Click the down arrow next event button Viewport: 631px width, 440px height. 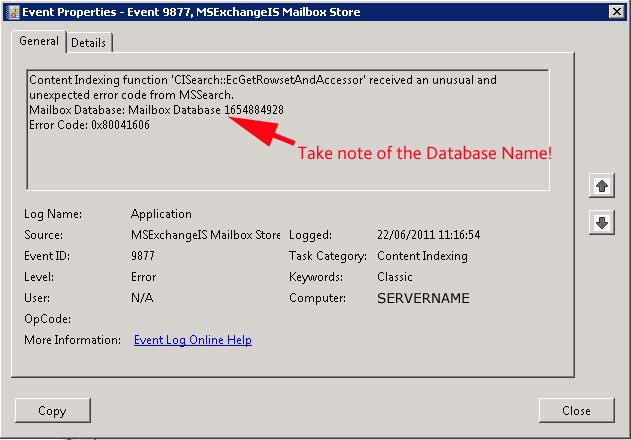click(602, 222)
